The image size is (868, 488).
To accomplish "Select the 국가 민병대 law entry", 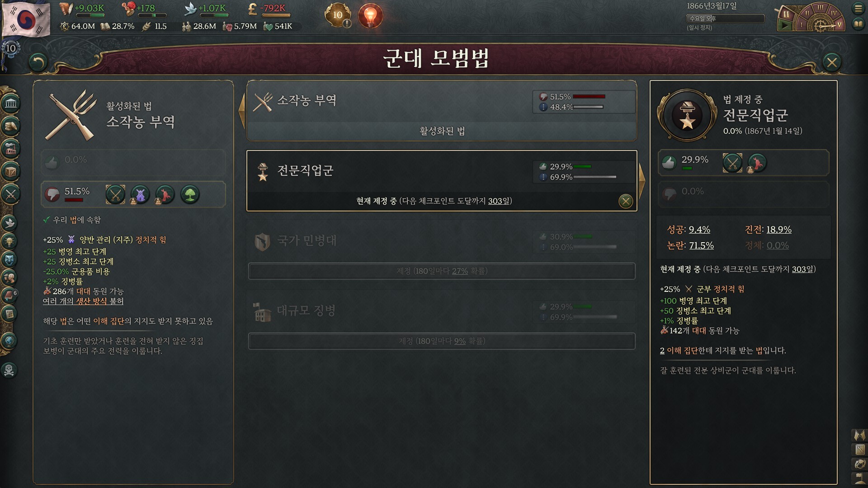I will click(x=442, y=241).
